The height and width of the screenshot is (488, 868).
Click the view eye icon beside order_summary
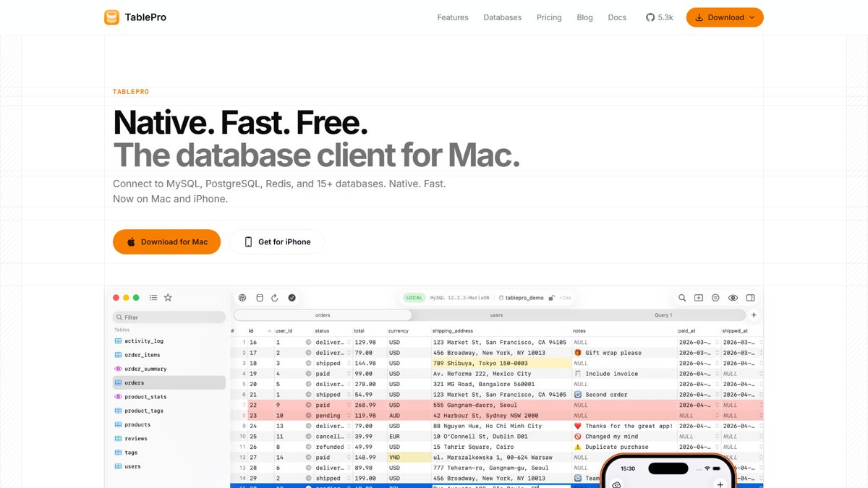pyautogui.click(x=118, y=369)
